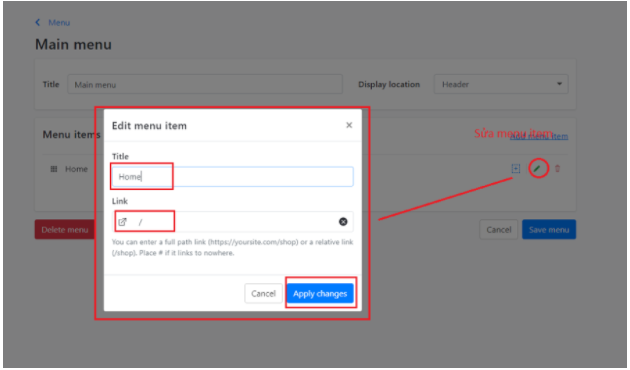The image size is (630, 370).
Task: Click the add sub-item plus icon
Action: point(516,169)
